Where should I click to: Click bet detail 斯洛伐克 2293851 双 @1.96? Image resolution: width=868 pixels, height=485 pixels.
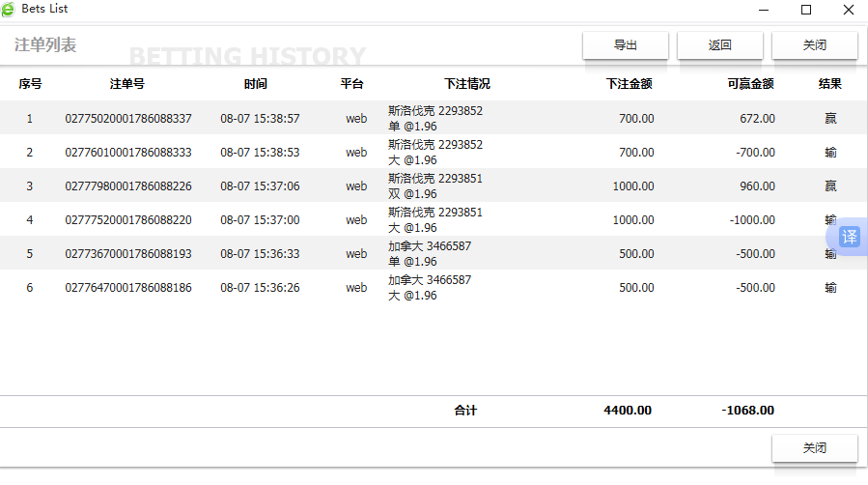(x=435, y=186)
